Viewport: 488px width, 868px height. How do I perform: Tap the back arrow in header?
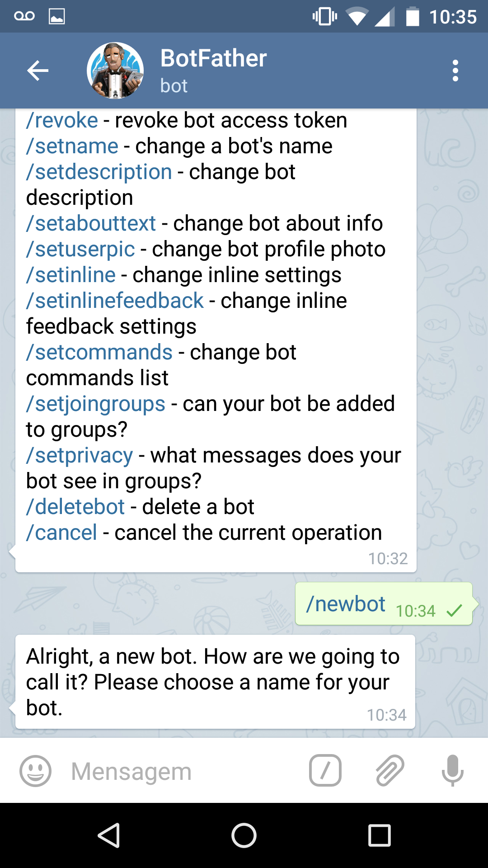click(x=38, y=71)
